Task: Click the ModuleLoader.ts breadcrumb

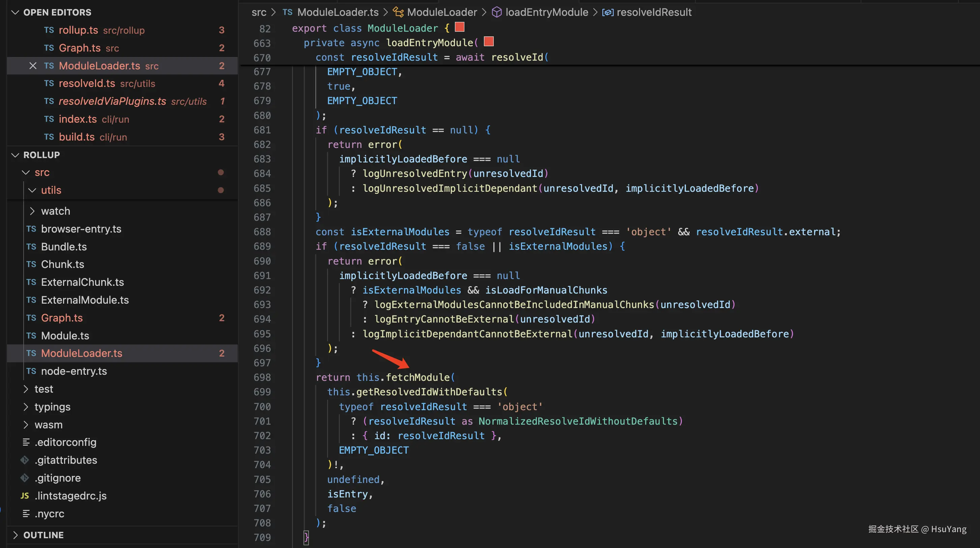Action: (338, 12)
